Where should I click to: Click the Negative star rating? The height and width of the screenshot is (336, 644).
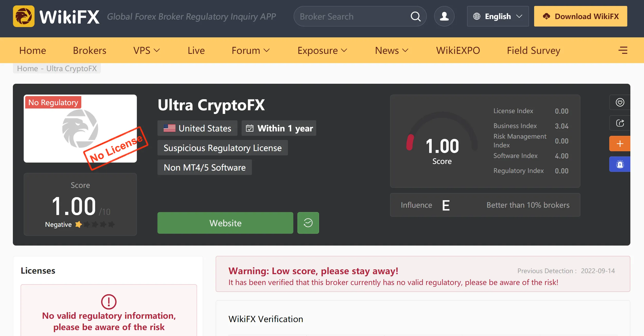[95, 224]
